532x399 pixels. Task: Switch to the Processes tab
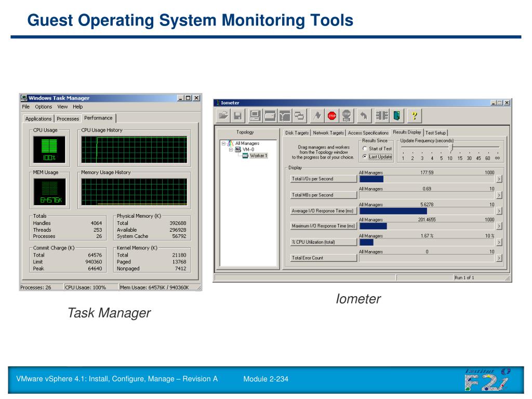[x=68, y=119]
